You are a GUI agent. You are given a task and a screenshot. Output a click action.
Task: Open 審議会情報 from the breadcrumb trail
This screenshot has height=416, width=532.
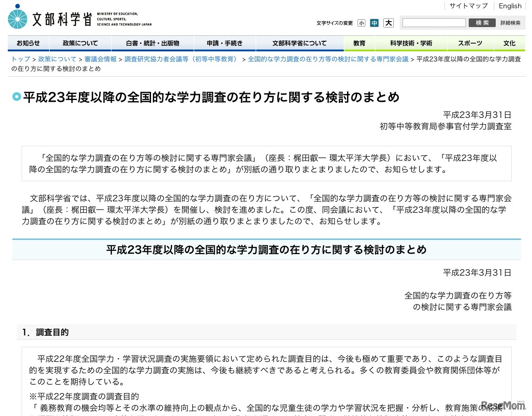(x=100, y=59)
